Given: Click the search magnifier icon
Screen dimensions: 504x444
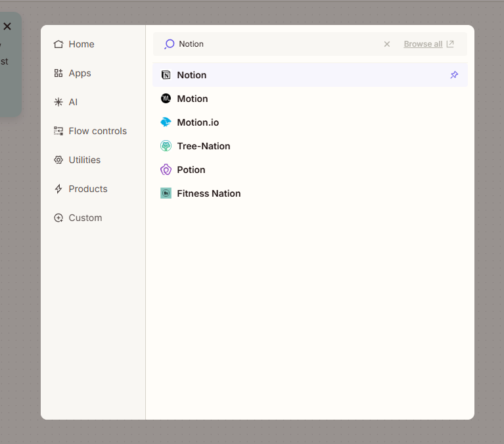Looking at the screenshot, I should 170,44.
